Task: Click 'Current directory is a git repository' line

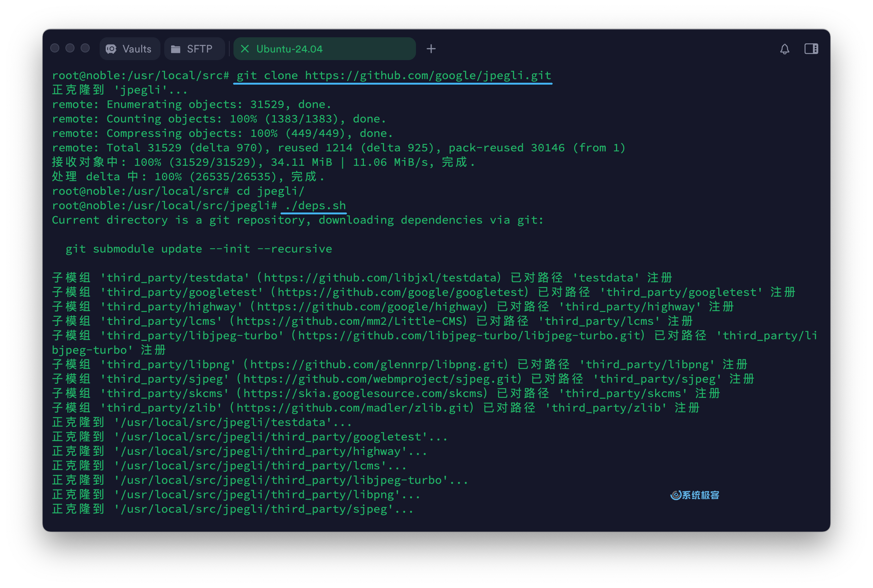Action: pos(298,220)
